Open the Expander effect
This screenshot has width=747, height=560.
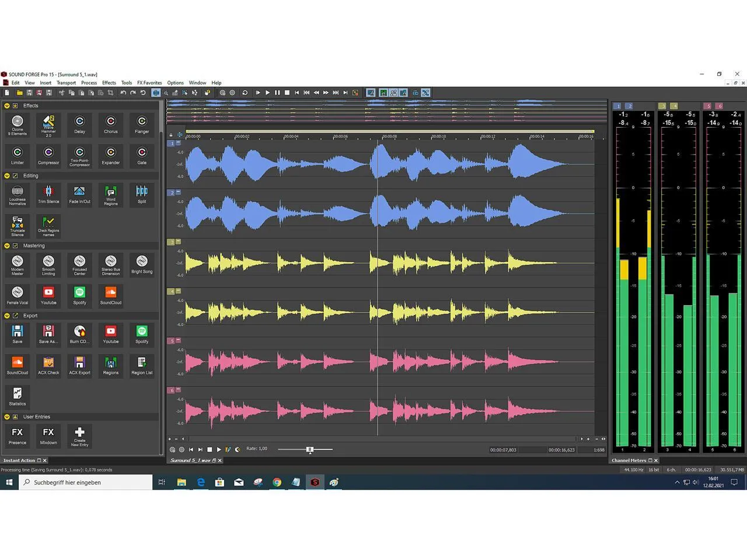pyautogui.click(x=111, y=155)
